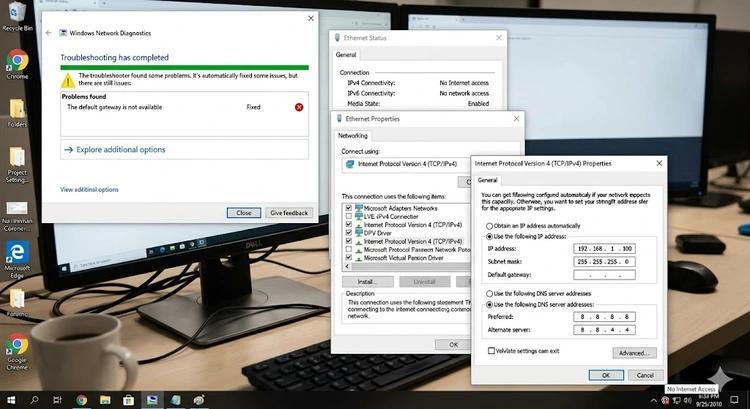Click the IPv4 Connectivity No Internet access value
The height and width of the screenshot is (409, 750).
pos(464,83)
